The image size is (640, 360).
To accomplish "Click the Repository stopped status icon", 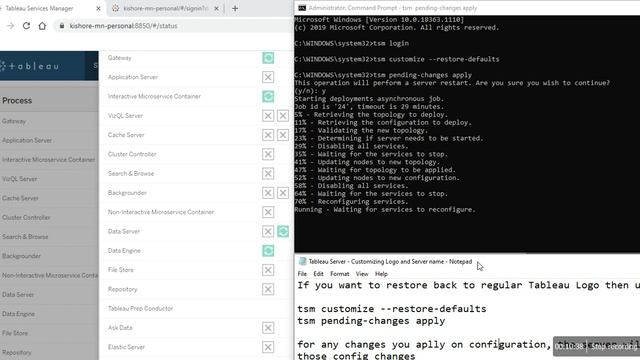I will pos(268,289).
